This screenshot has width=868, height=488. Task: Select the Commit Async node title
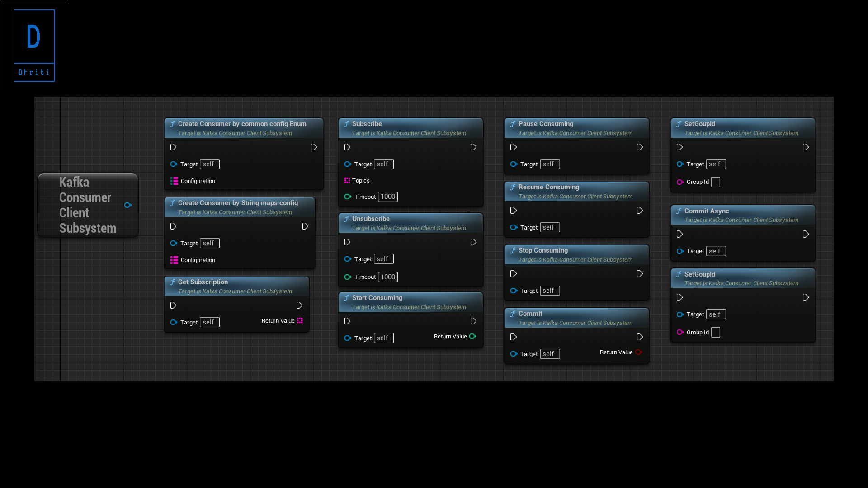tap(706, 211)
